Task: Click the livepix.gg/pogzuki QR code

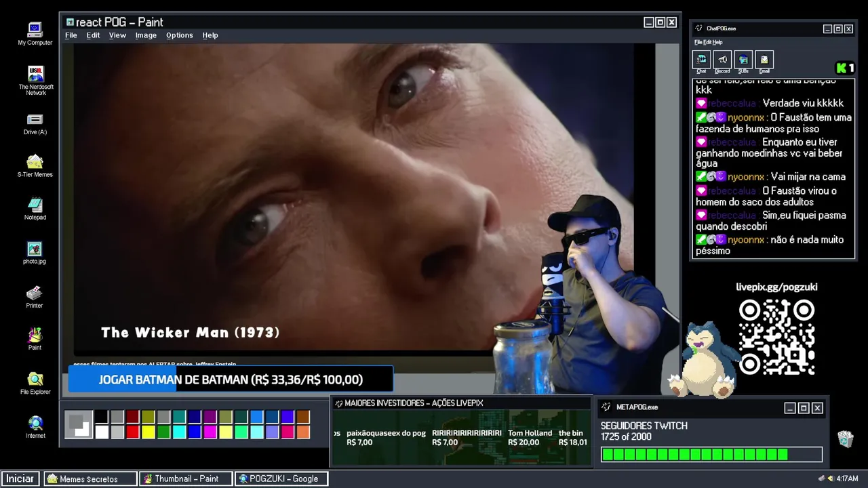Action: coord(777,337)
